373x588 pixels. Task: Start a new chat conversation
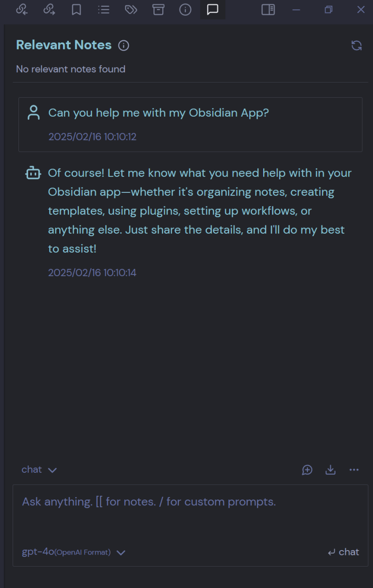pyautogui.click(x=307, y=470)
